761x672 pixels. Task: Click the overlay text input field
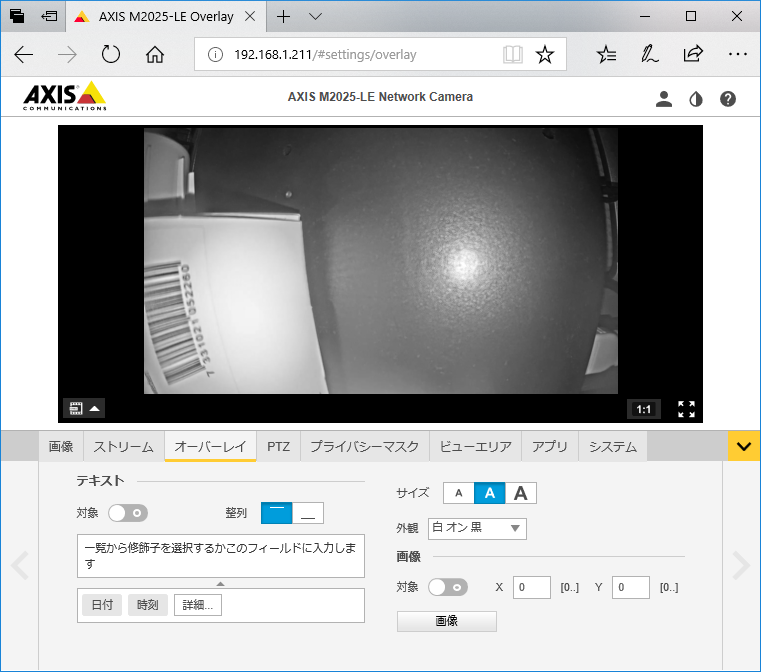pyautogui.click(x=221, y=556)
